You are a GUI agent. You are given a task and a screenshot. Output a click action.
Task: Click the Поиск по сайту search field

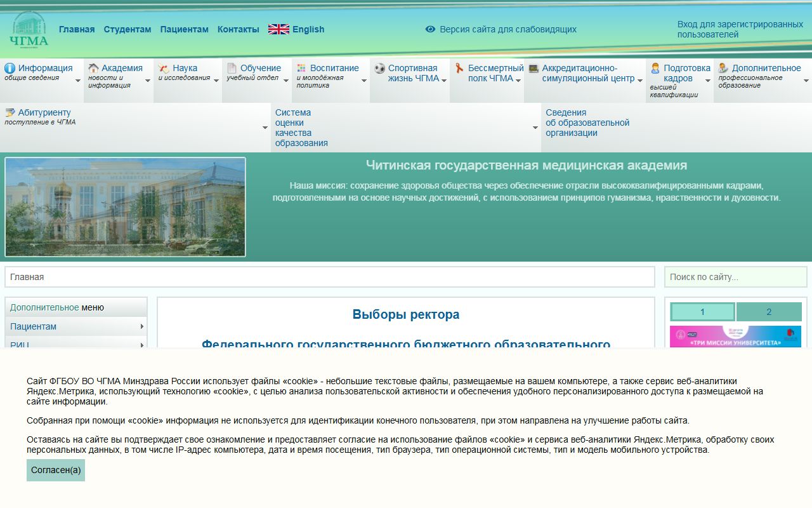[x=736, y=277]
